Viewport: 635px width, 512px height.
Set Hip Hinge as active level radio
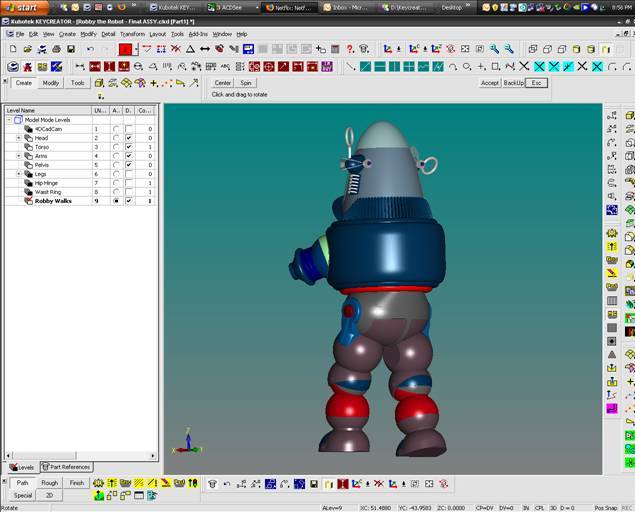[116, 183]
